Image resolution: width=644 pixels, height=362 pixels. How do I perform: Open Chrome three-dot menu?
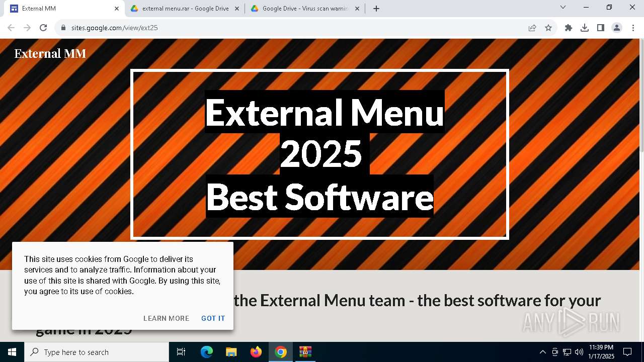pos(633,28)
